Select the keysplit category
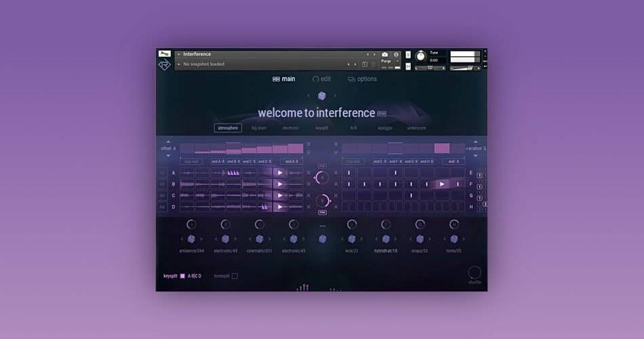This screenshot has width=644, height=339. [322, 127]
